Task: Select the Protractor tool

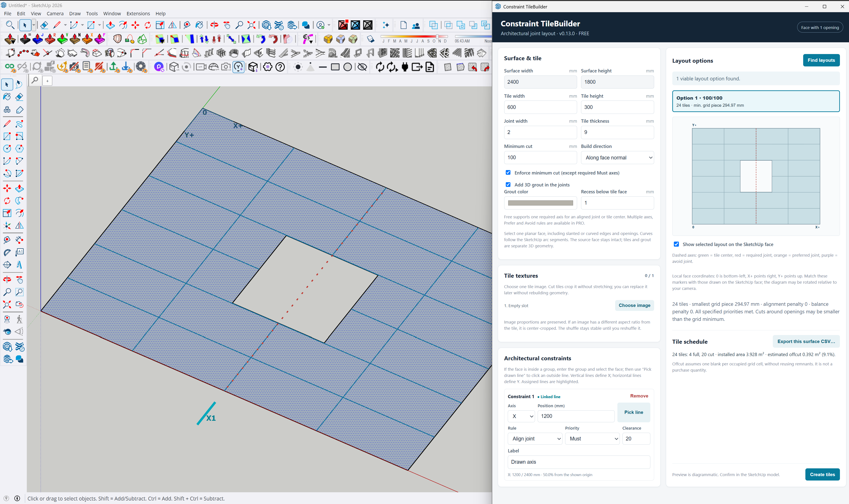Action: (7, 252)
